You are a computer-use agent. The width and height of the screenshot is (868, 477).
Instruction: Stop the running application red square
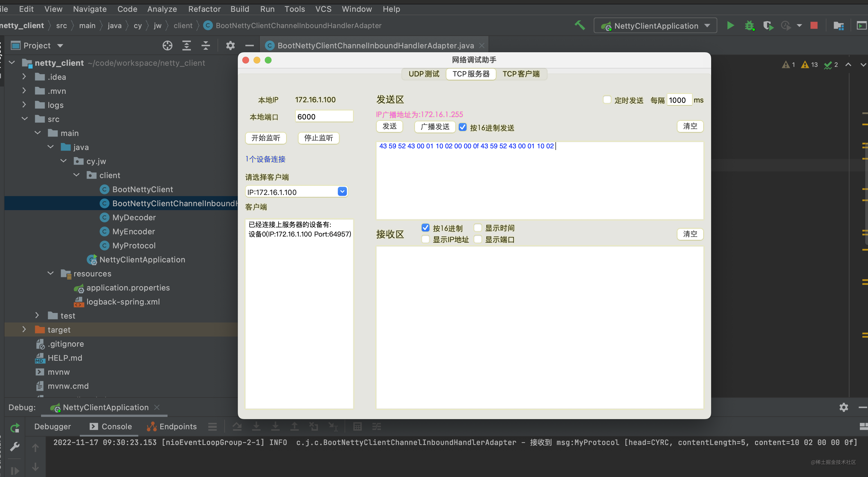tap(814, 26)
